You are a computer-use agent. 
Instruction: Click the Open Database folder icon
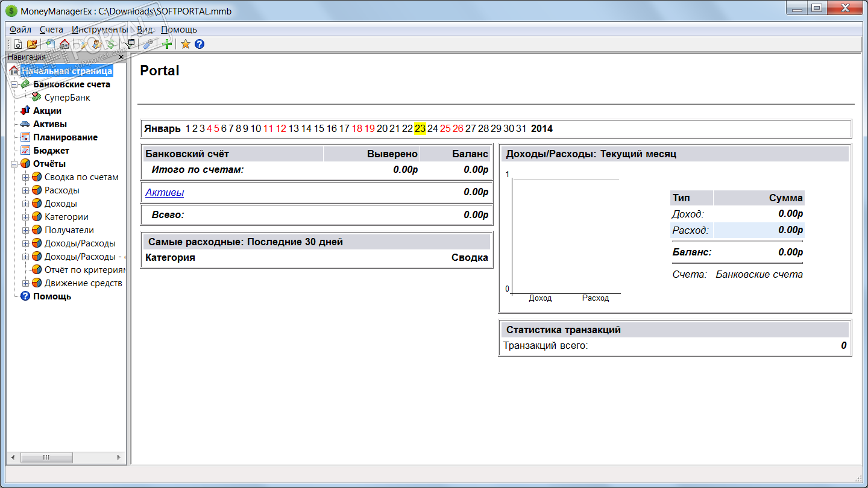pyautogui.click(x=32, y=44)
